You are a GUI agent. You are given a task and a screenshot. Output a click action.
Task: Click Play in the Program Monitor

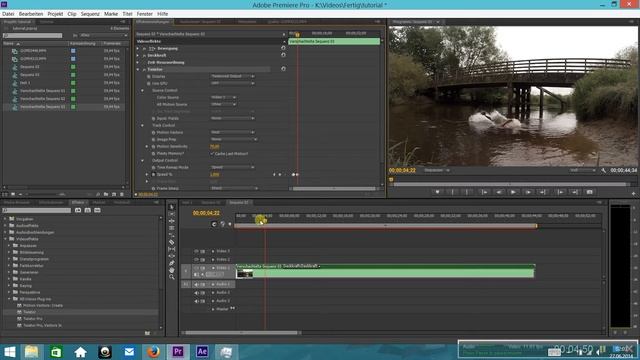[x=513, y=192]
